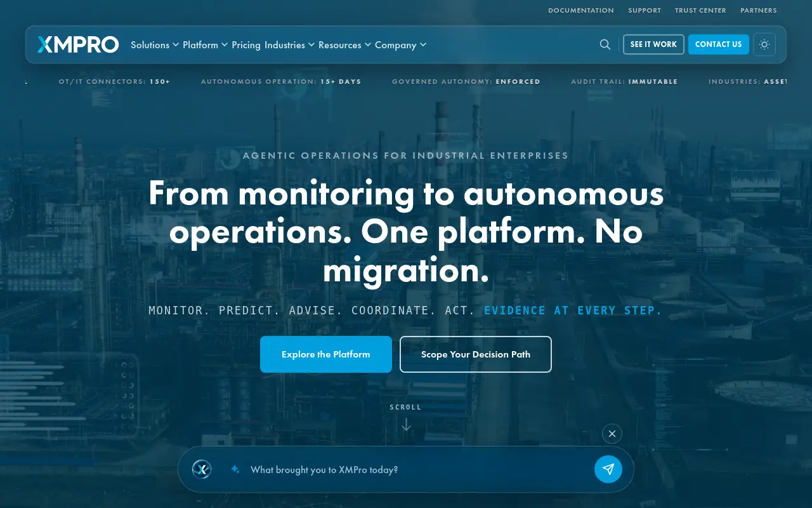Expand the Platform dropdown
Viewport: 812px width, 508px height.
[x=206, y=45]
